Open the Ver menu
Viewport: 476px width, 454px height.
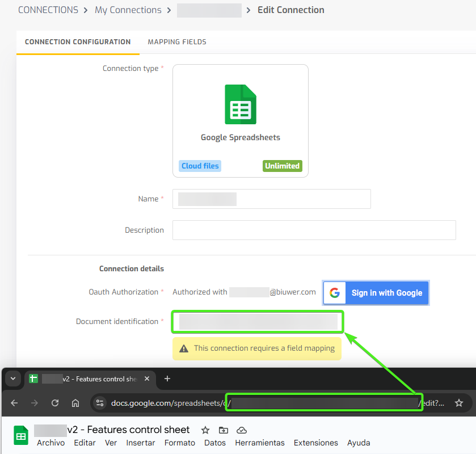[x=111, y=443]
